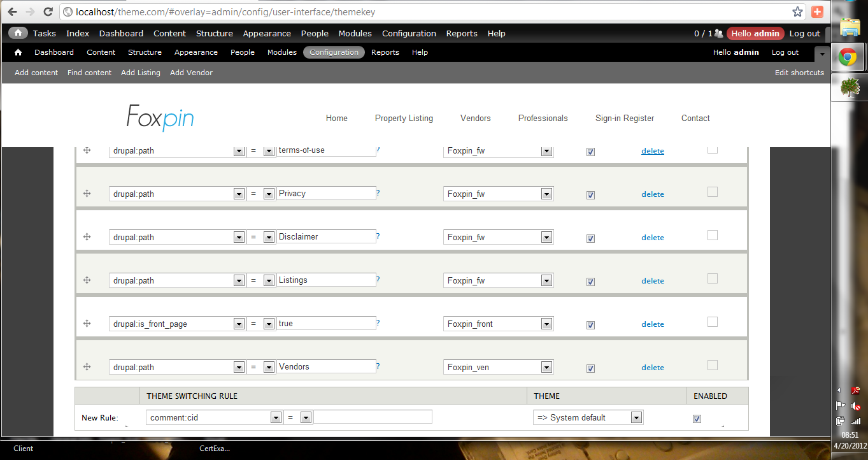
Task: Click the help question mark beside true value
Action: [x=378, y=322]
